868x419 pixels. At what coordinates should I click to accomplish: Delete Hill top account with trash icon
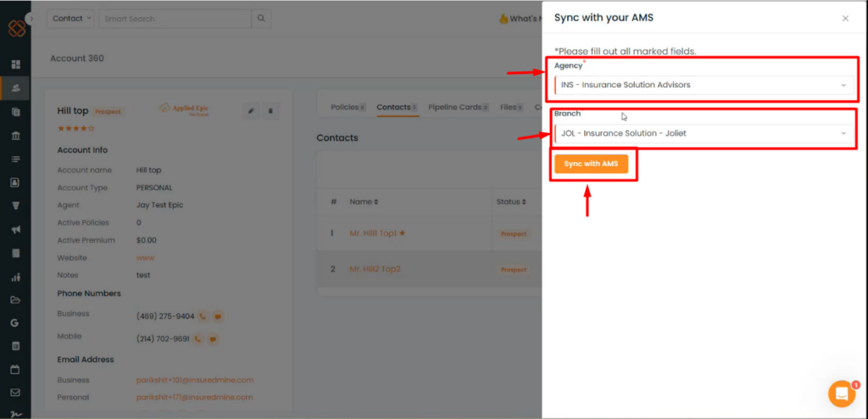click(270, 111)
